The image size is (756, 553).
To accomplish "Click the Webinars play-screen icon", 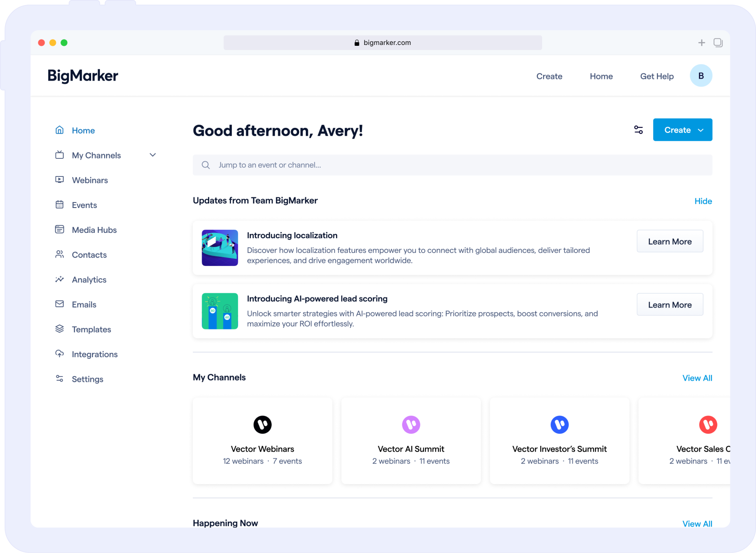I will (60, 180).
